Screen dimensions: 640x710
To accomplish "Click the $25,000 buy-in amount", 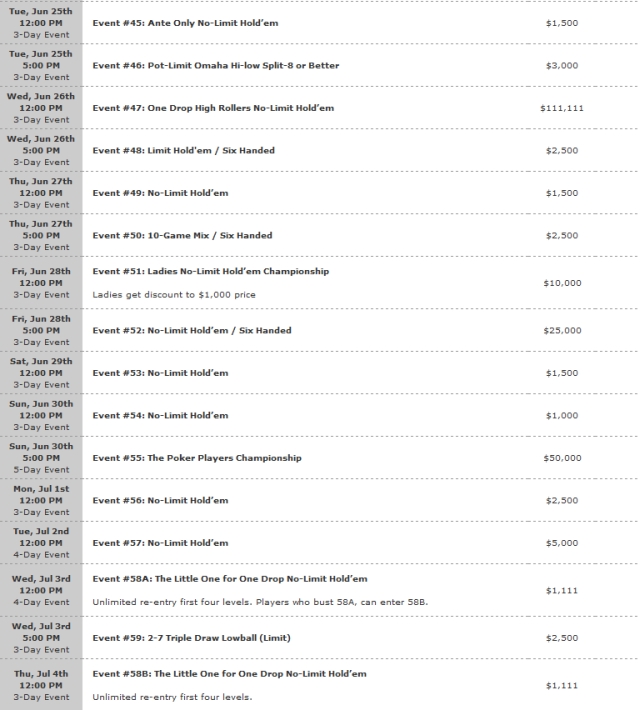I will click(562, 331).
